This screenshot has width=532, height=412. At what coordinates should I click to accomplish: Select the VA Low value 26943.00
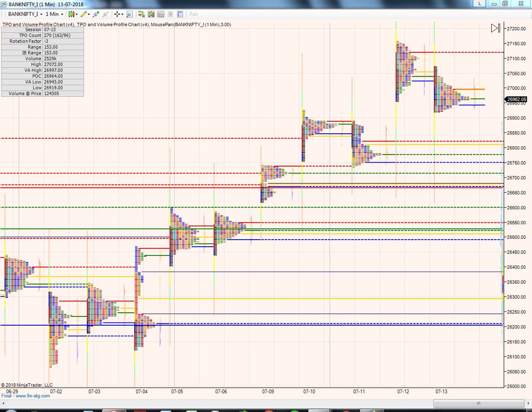(63, 82)
